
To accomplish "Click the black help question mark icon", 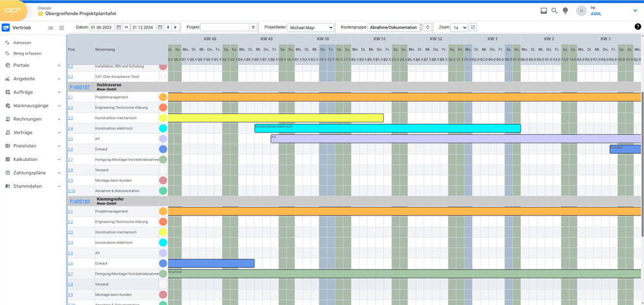I will pos(638,27).
